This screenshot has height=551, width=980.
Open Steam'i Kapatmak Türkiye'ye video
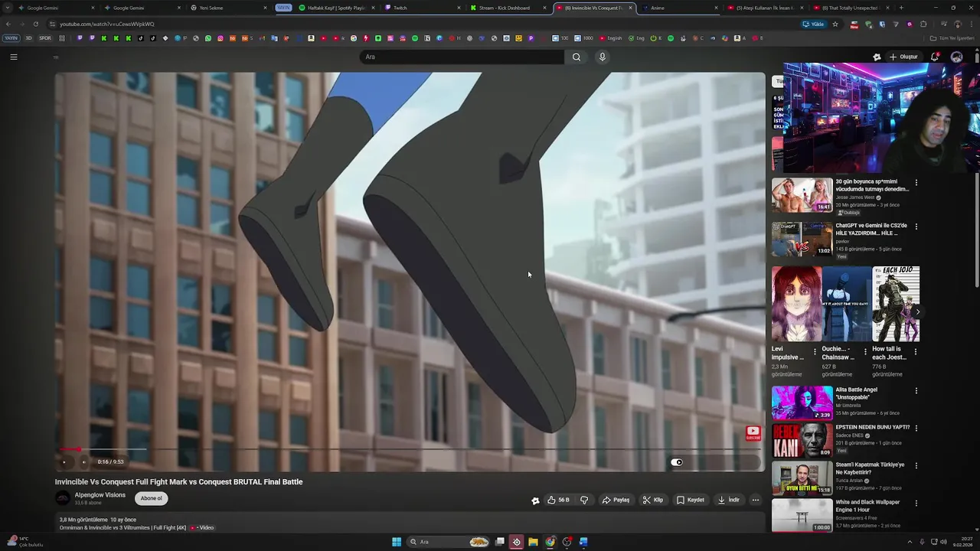click(x=802, y=478)
